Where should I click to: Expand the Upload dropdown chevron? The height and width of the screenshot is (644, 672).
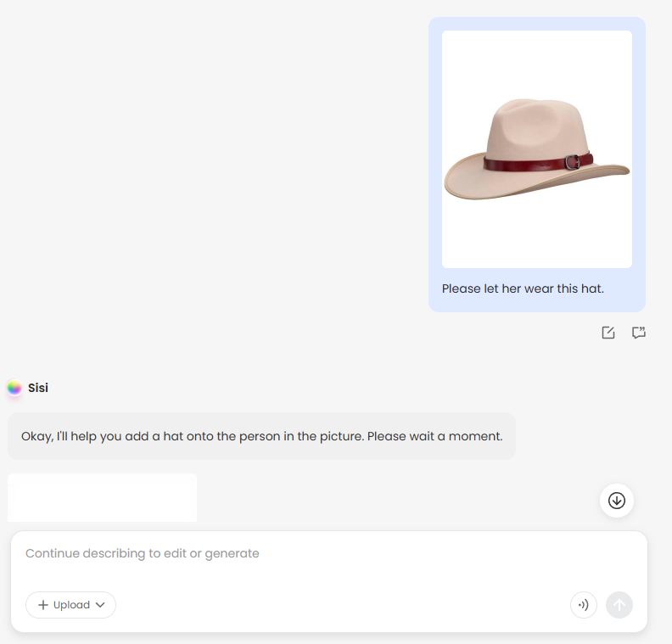point(100,605)
